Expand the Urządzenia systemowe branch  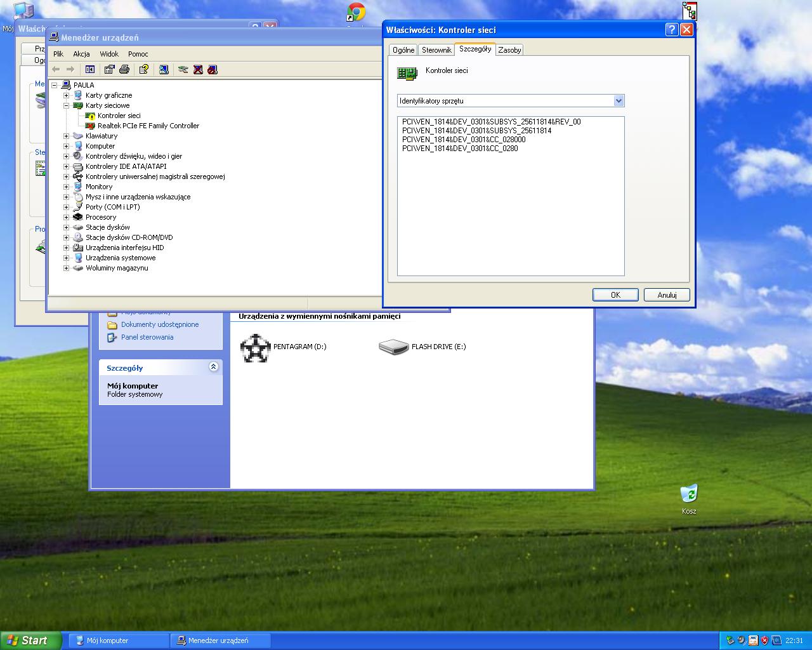pyautogui.click(x=66, y=258)
